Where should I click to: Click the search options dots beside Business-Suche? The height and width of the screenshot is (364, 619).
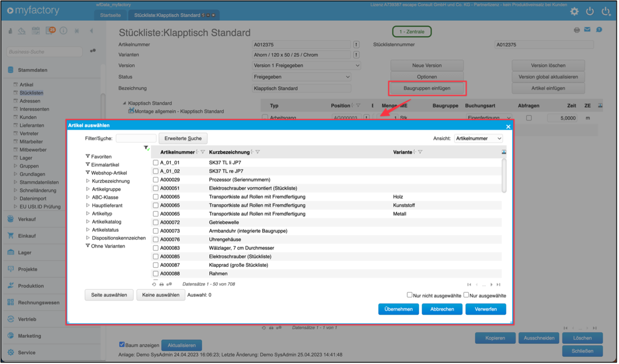coord(93,51)
